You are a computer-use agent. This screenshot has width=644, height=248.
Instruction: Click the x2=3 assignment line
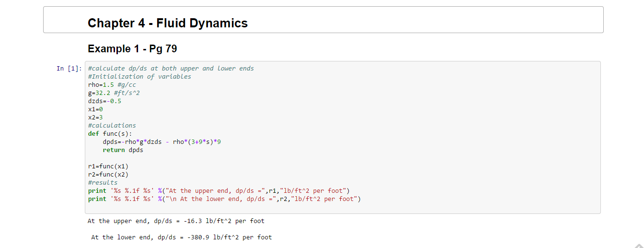[95, 118]
